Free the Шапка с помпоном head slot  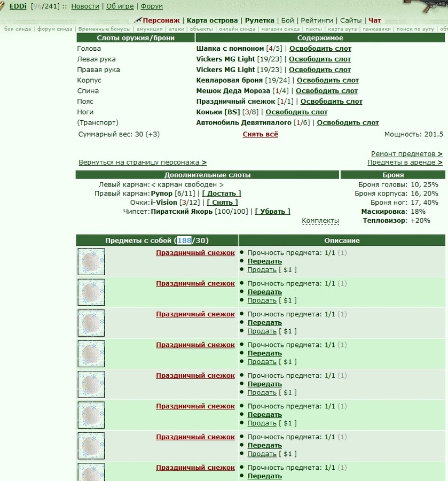pos(320,49)
